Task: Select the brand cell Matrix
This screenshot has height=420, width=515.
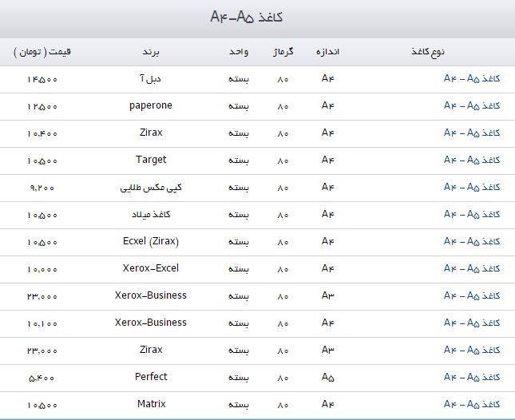Action: [x=152, y=404]
